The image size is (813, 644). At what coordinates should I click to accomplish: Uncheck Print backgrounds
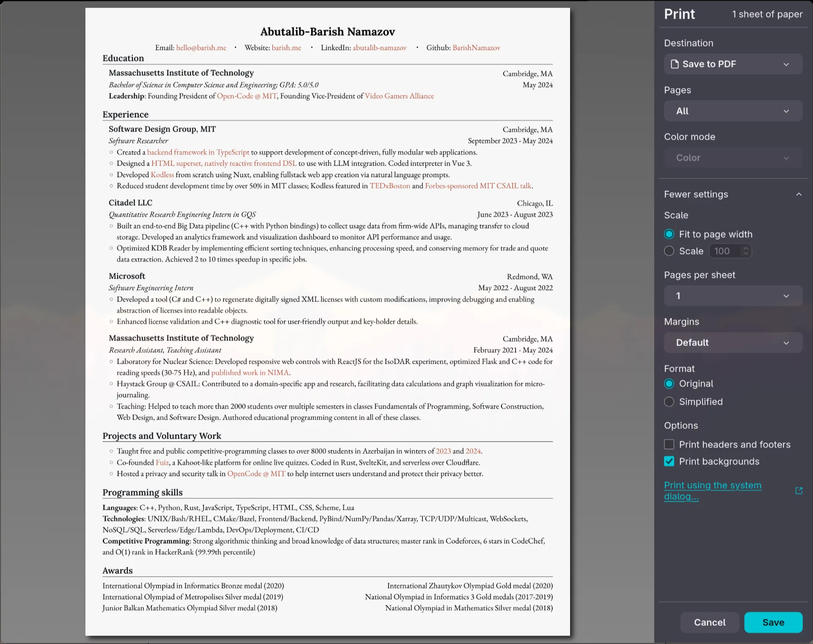tap(669, 461)
